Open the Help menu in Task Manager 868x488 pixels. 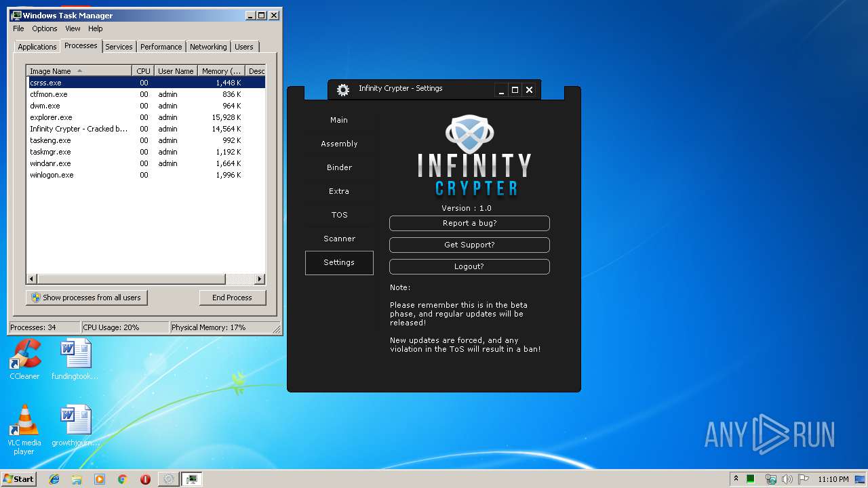point(96,28)
